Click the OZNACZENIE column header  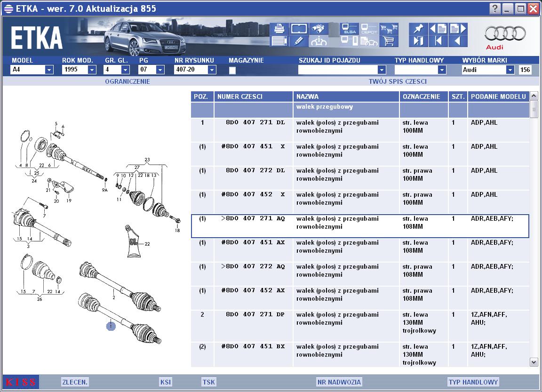click(x=424, y=96)
